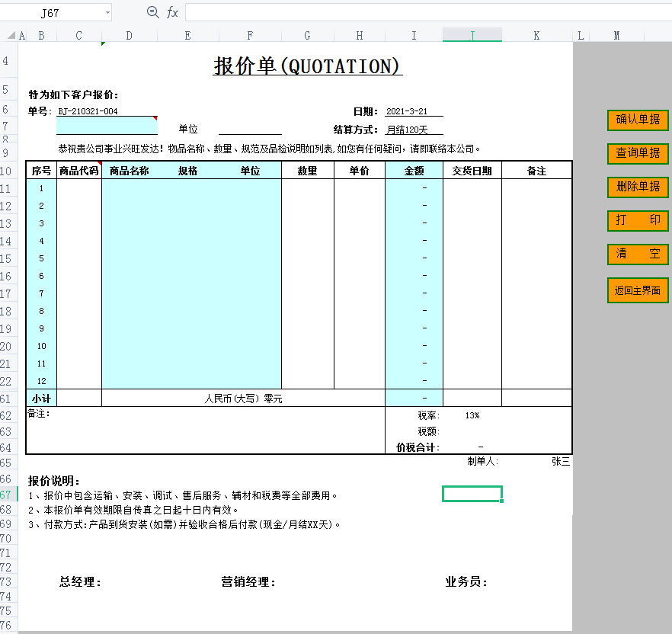Click the cyan customer name input cell
672x634 pixels.
[x=105, y=126]
